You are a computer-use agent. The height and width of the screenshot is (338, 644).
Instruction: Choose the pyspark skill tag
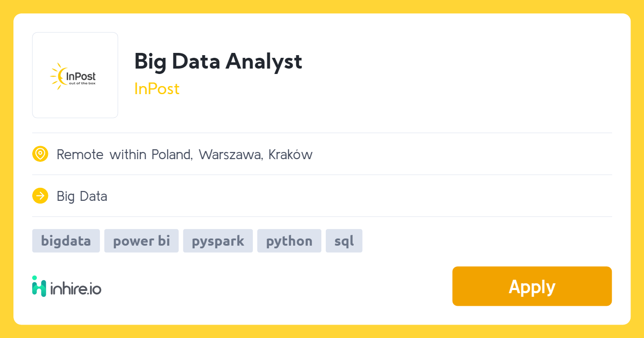click(218, 241)
